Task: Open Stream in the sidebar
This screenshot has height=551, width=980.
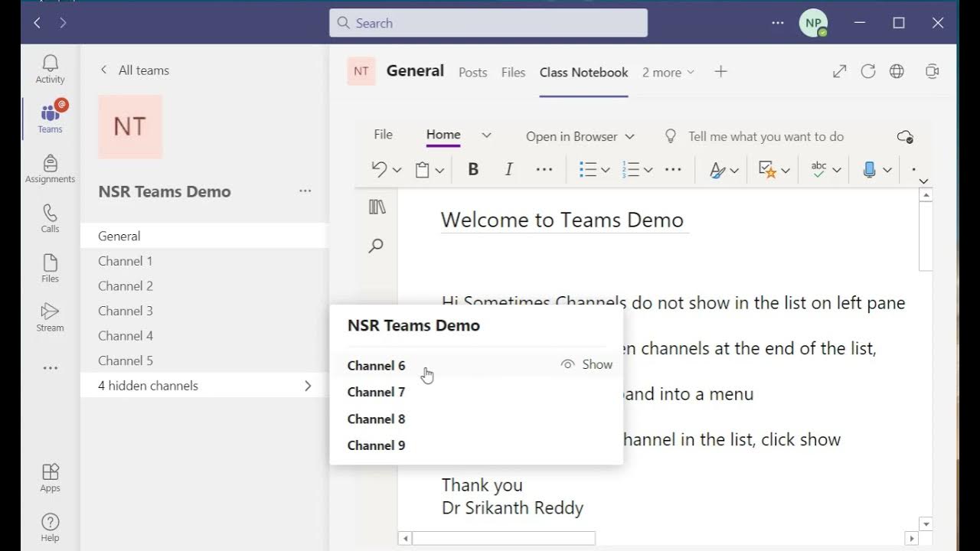Action: click(50, 317)
